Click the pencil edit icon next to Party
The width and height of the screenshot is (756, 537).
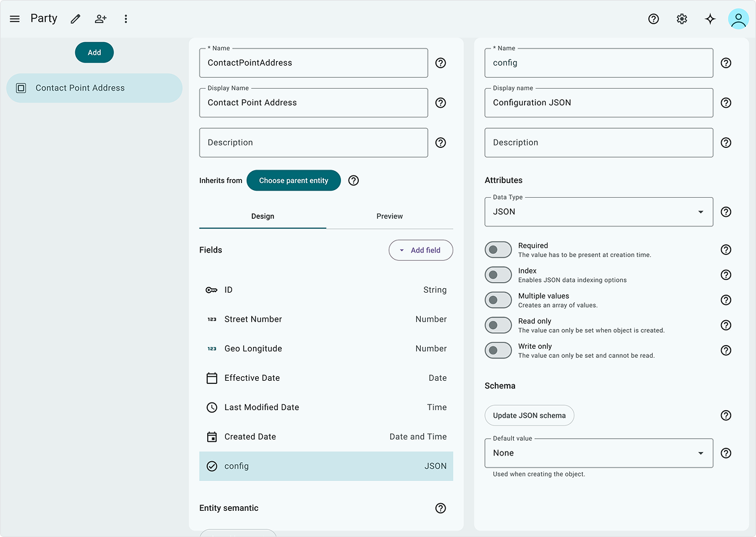tap(75, 19)
